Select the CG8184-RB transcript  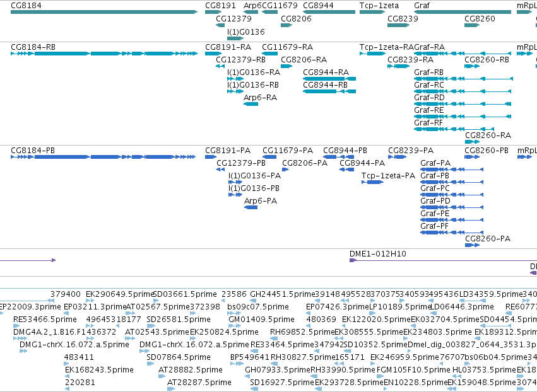point(104,54)
